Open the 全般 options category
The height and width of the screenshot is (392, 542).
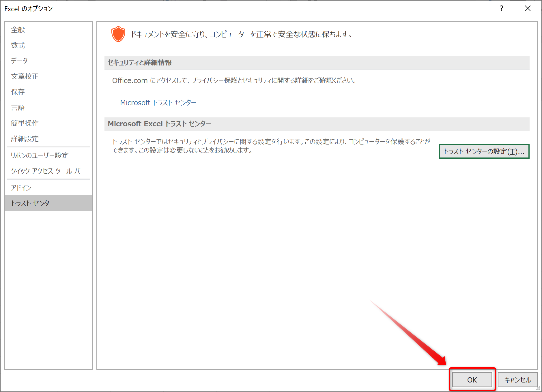(48, 30)
